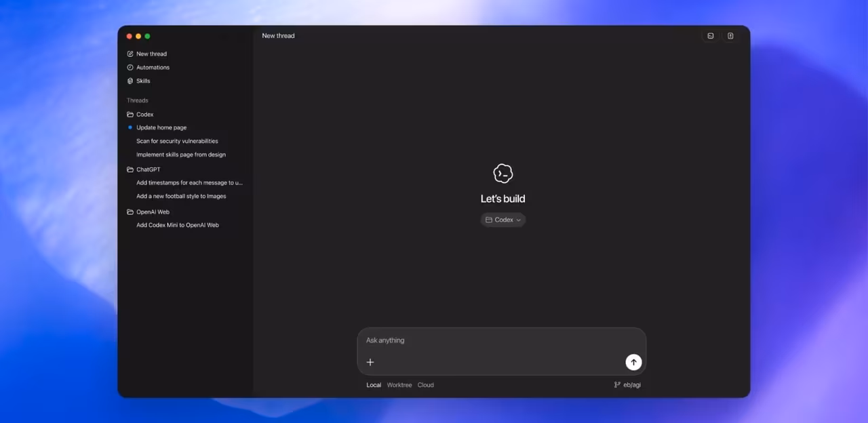The height and width of the screenshot is (423, 868).
Task: Click the diff panel icon in top right corner
Action: (730, 36)
